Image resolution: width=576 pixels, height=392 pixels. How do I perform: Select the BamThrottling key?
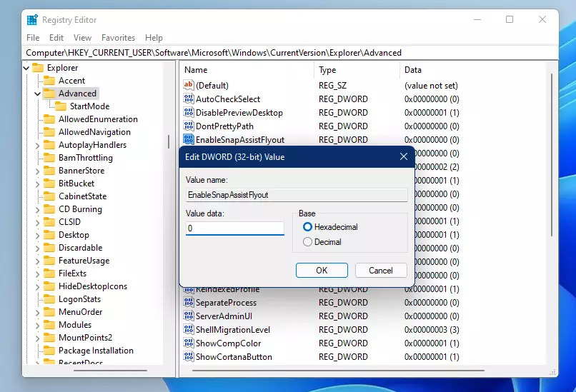tap(86, 158)
